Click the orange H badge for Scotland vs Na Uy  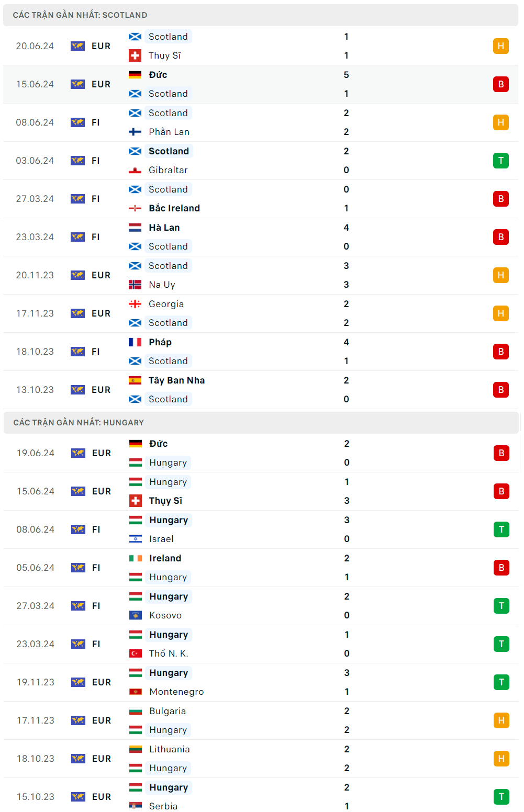point(500,275)
